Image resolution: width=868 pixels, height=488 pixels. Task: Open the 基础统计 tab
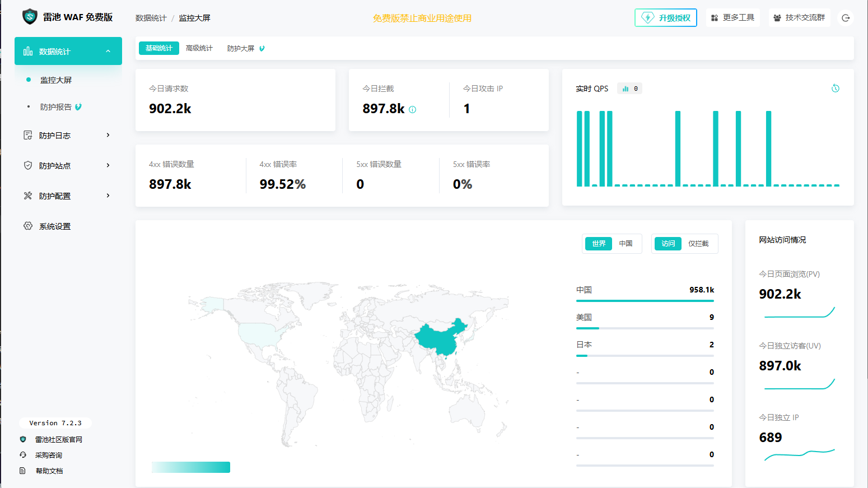[x=159, y=48]
